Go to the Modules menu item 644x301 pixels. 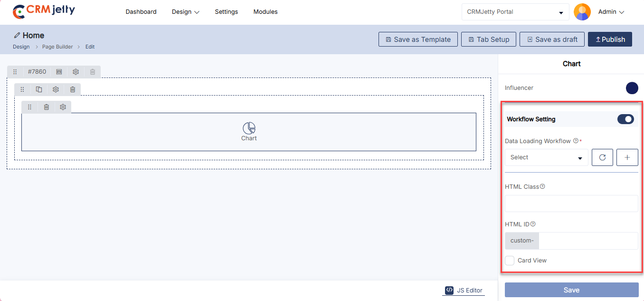pos(265,12)
